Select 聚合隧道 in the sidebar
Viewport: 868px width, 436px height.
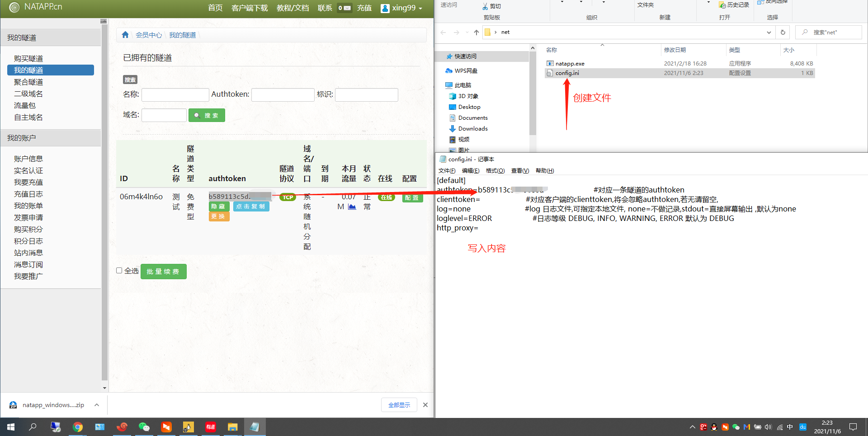click(x=28, y=82)
